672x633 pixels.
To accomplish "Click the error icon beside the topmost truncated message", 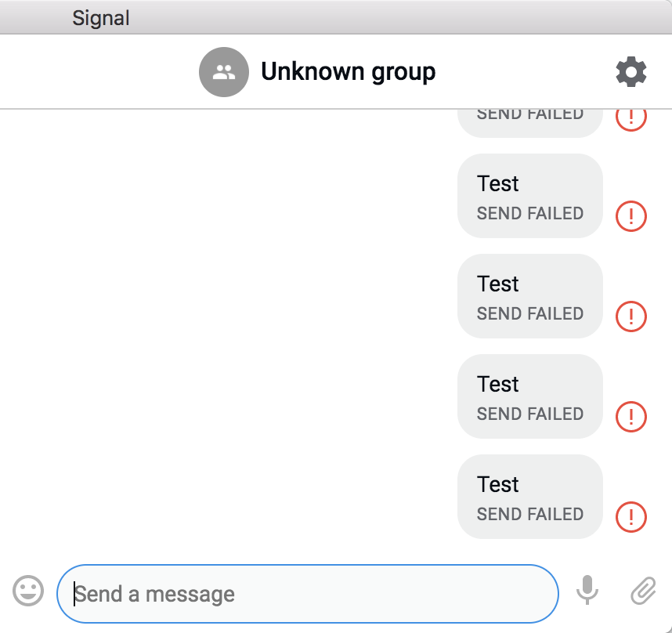I will (631, 116).
